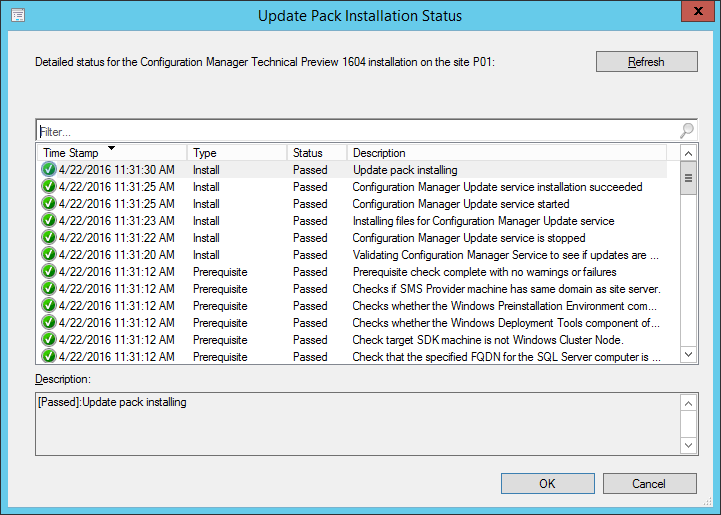This screenshot has width=721, height=515.
Task: Select 'Configuration Manager Update service installation succeeded'
Action: click(498, 187)
